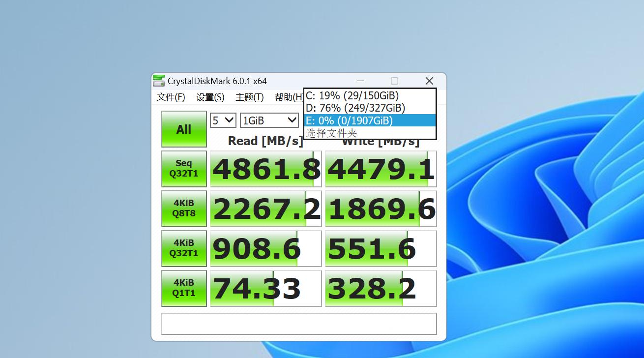Open the test count dropdown showing 5

[x=223, y=119]
